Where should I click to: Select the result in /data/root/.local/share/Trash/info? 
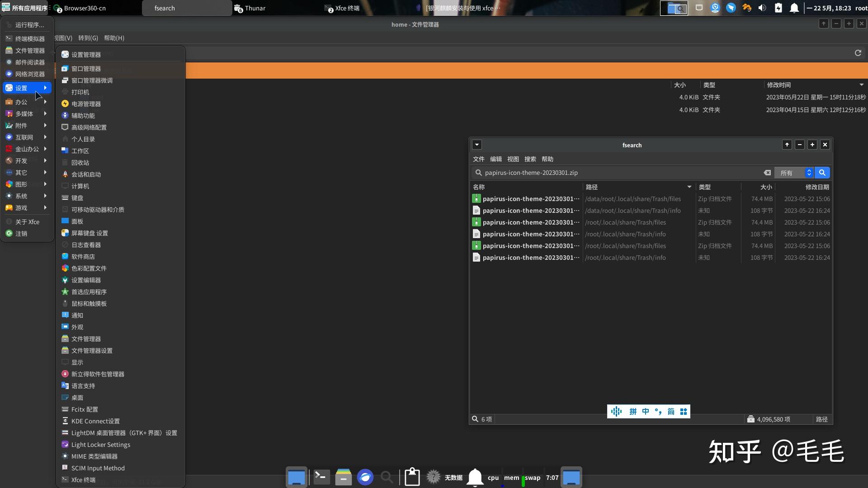click(651, 211)
